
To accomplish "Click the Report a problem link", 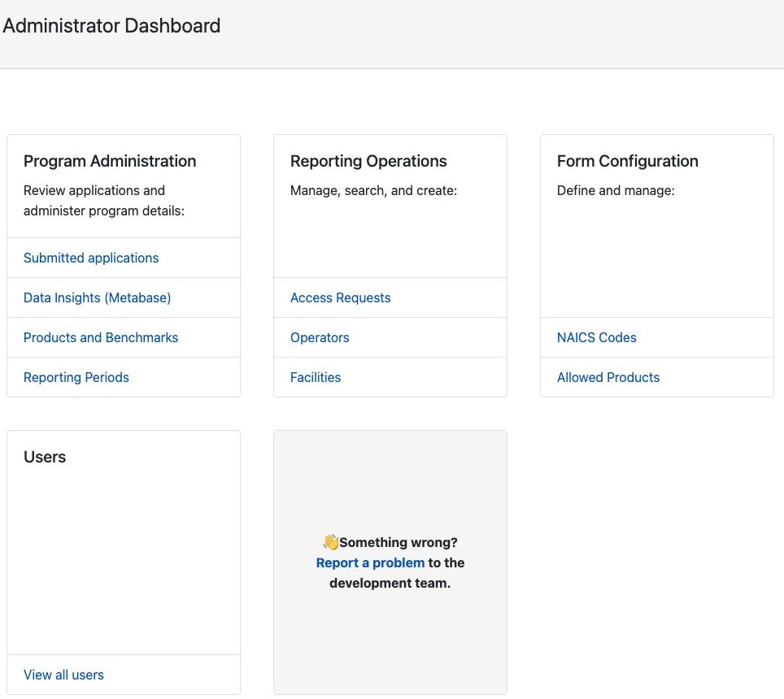I will pyautogui.click(x=370, y=562).
